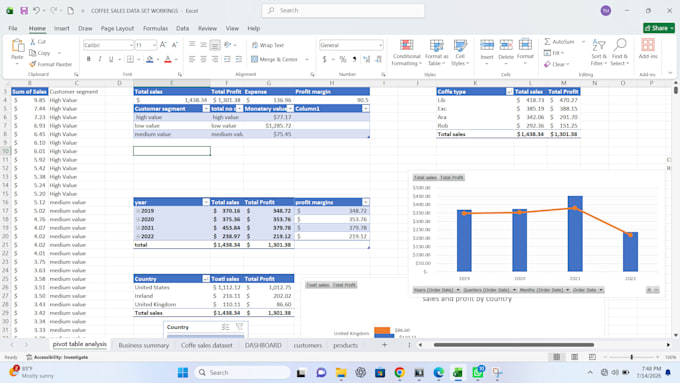This screenshot has height=383, width=680.
Task: Open Format cells menu in ribbon
Action: click(525, 52)
